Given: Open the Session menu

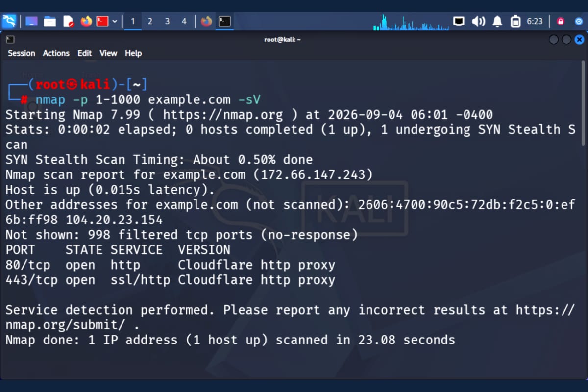Looking at the screenshot, I should 21,53.
